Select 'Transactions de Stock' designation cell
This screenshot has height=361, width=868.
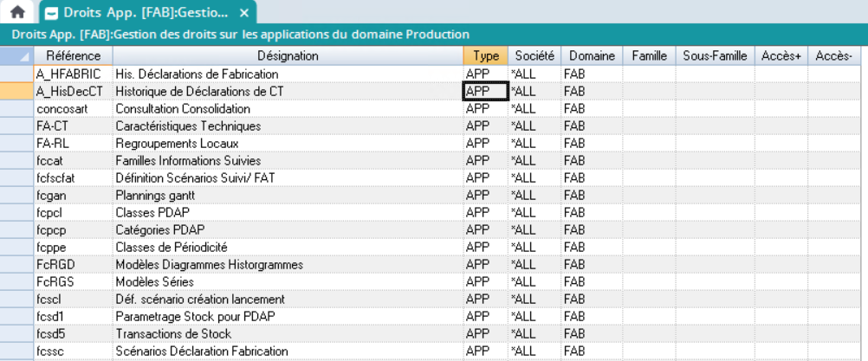(x=288, y=334)
